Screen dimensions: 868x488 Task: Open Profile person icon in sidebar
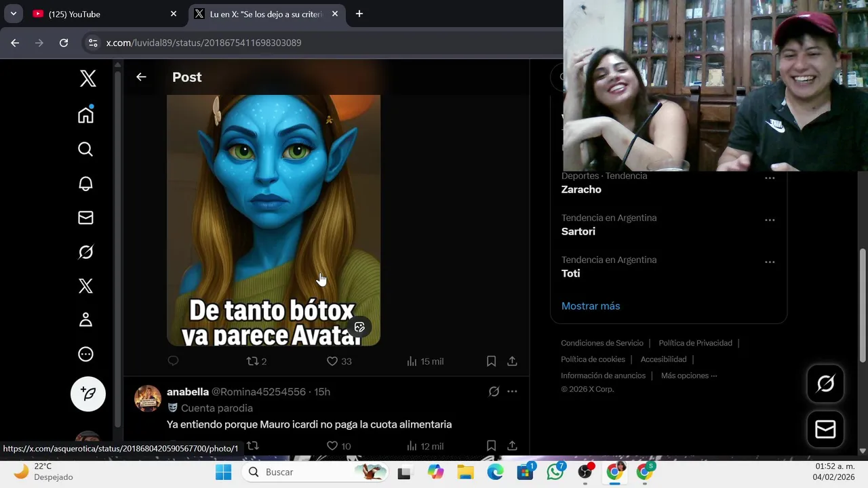[x=85, y=320]
